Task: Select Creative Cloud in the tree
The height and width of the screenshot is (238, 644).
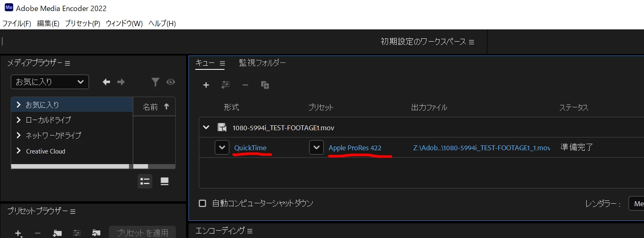Action: point(45,151)
